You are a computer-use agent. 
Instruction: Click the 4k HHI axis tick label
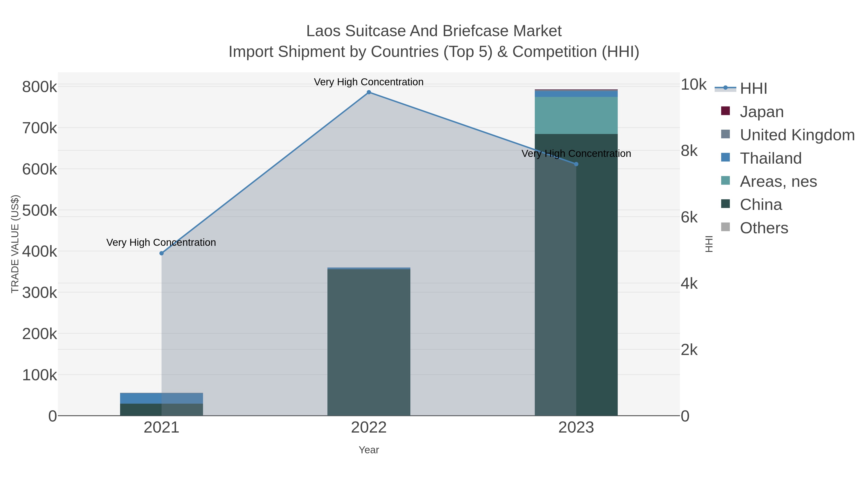(x=689, y=284)
